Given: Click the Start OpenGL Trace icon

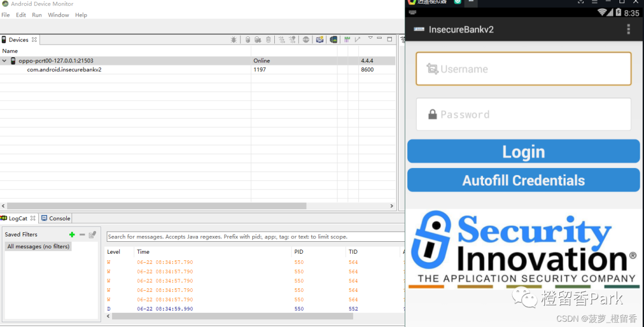Looking at the screenshot, I should 357,40.
